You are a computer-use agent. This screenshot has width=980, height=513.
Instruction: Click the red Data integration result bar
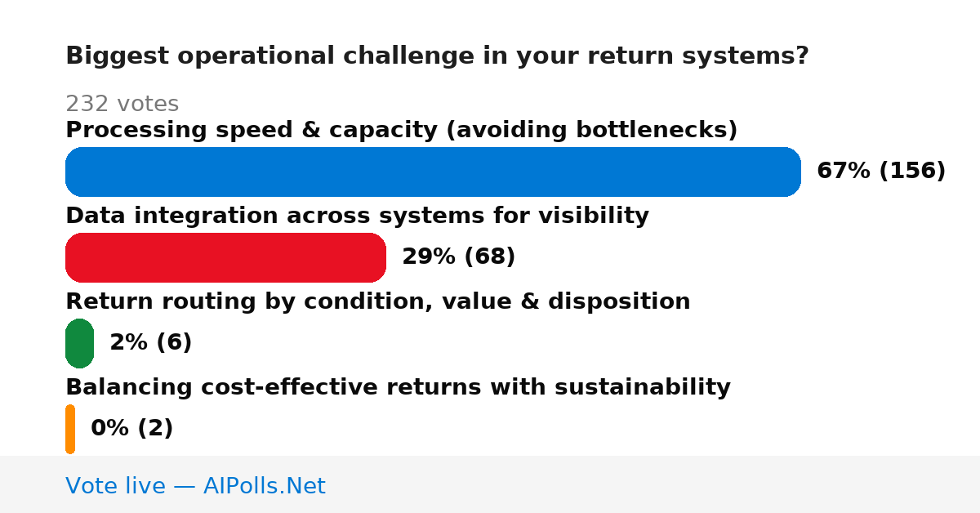pos(225,257)
